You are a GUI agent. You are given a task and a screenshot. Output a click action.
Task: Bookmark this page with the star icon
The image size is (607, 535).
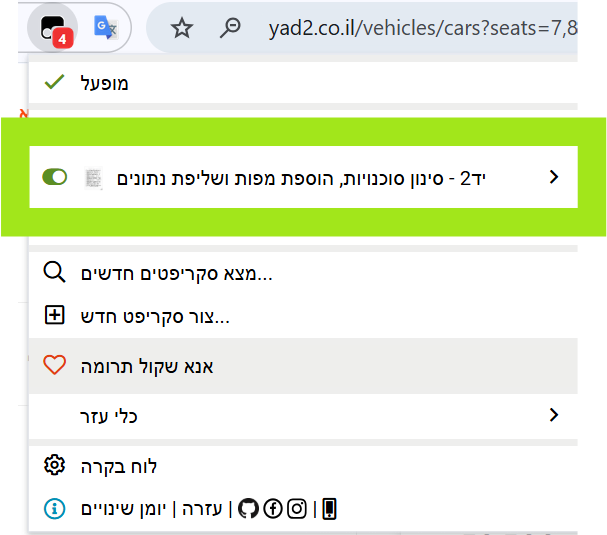(182, 28)
